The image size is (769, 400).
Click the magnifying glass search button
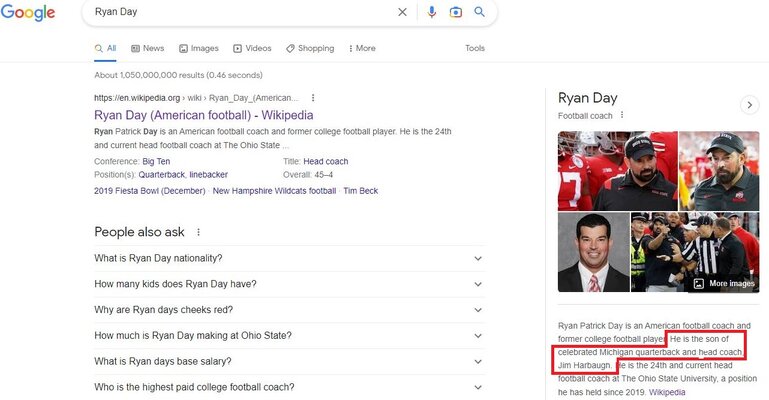pos(480,12)
